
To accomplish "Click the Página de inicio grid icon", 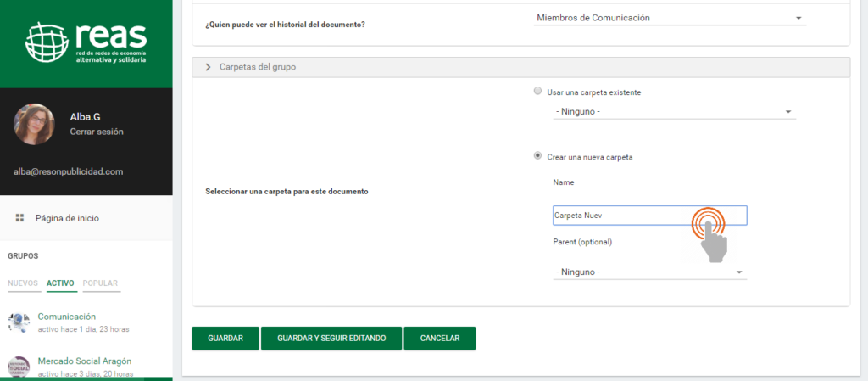I will (x=19, y=218).
